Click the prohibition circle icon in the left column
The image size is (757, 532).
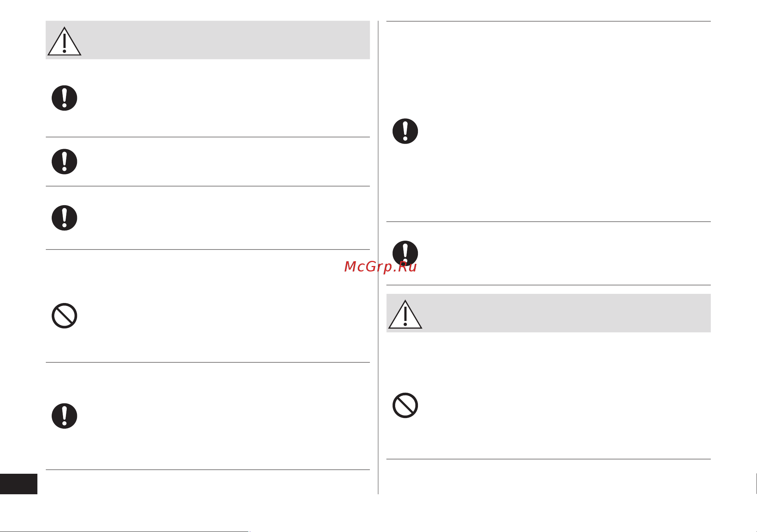pos(64,315)
